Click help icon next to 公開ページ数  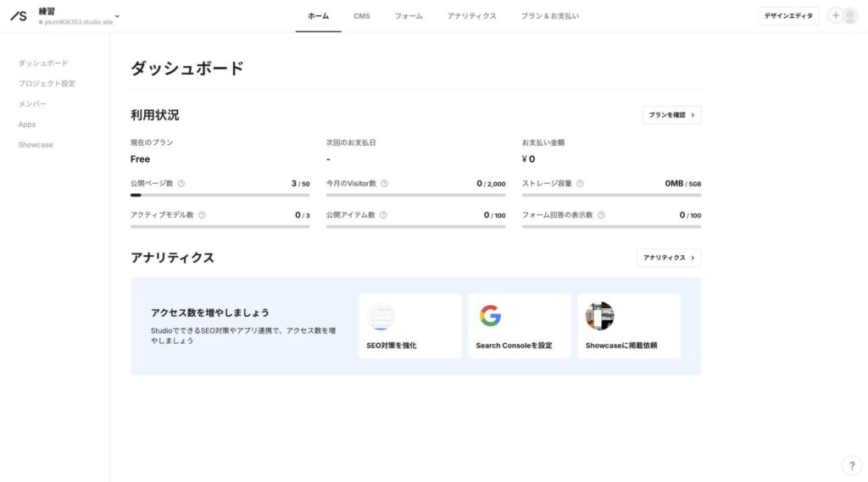tap(181, 183)
